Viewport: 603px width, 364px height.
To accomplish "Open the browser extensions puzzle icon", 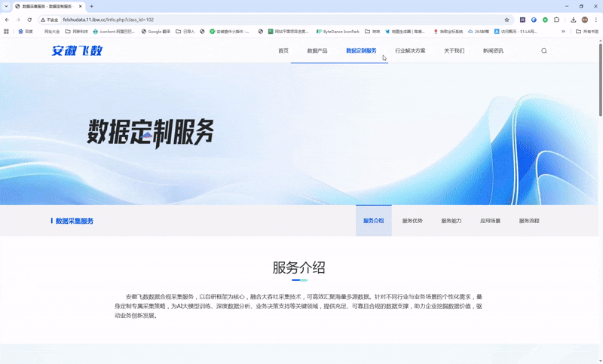I will [x=556, y=20].
